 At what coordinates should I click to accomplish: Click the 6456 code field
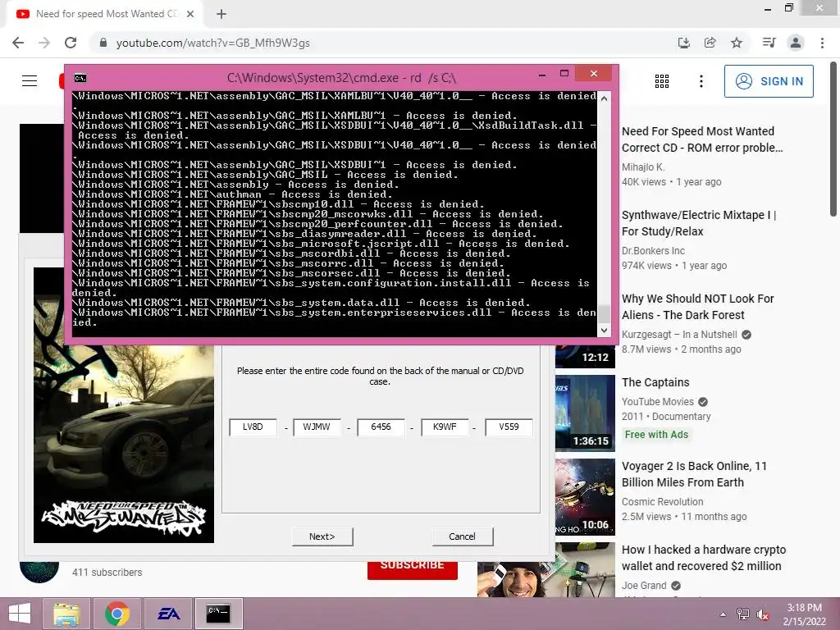[x=381, y=427]
